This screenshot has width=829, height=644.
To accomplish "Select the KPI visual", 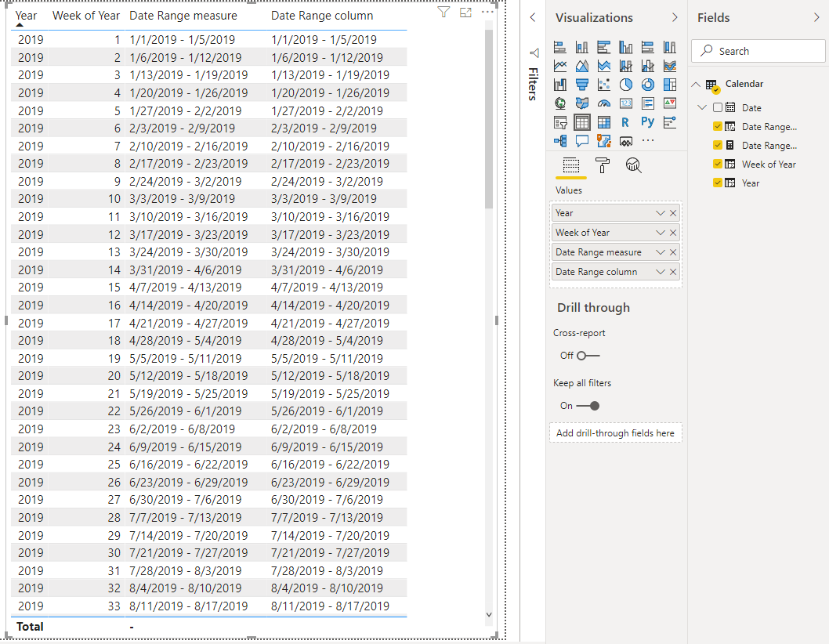I will pos(670,103).
